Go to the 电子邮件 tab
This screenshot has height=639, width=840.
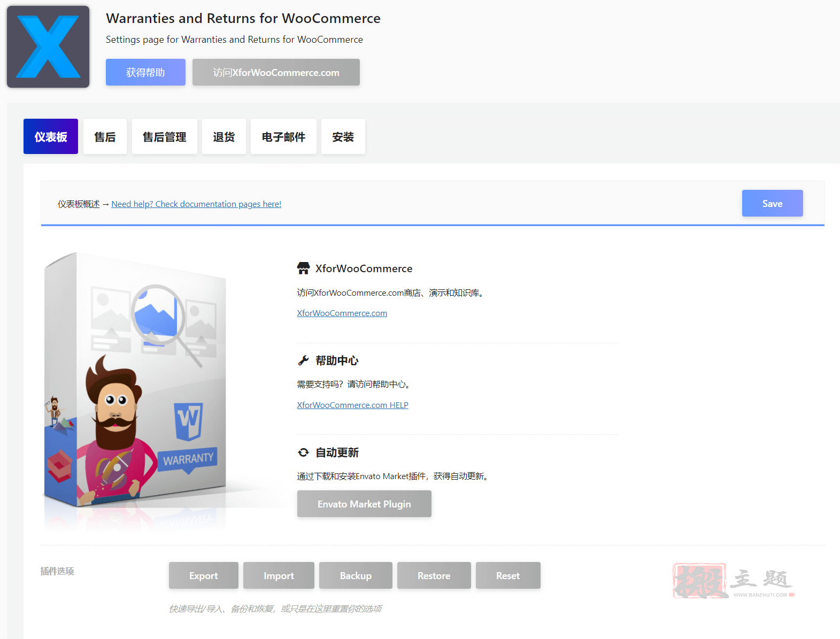pos(283,136)
